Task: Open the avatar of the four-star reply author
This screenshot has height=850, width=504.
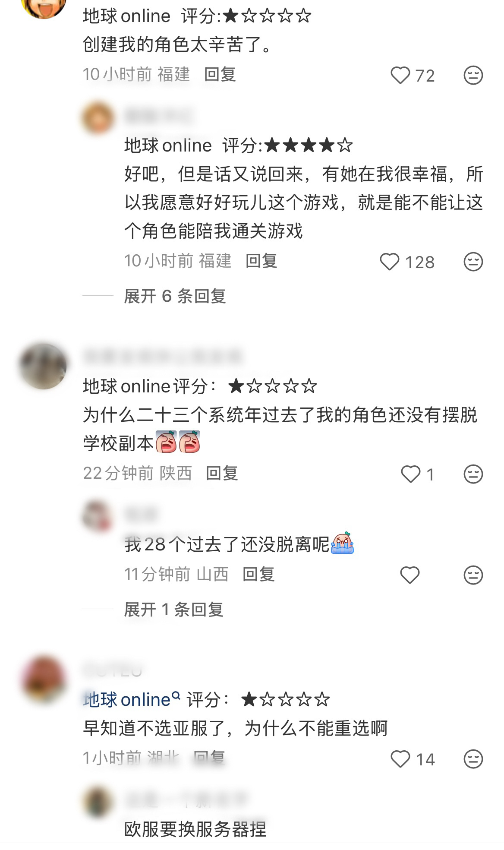Action: click(x=98, y=118)
